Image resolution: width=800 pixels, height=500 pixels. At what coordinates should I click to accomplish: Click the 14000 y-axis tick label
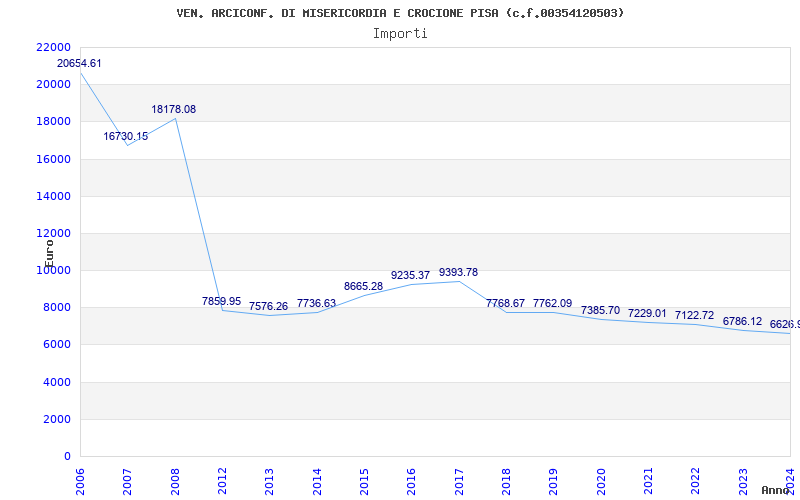54,196
